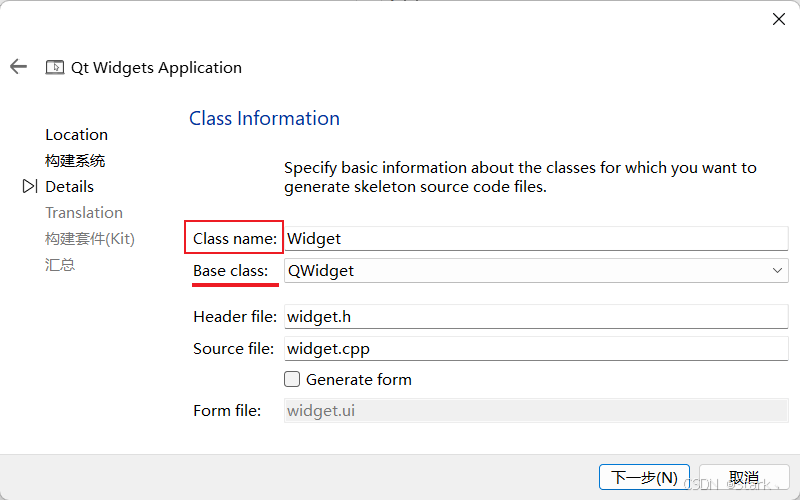Select the 构建系统 step in sidebar
Image resolution: width=800 pixels, height=500 pixels.
(75, 161)
